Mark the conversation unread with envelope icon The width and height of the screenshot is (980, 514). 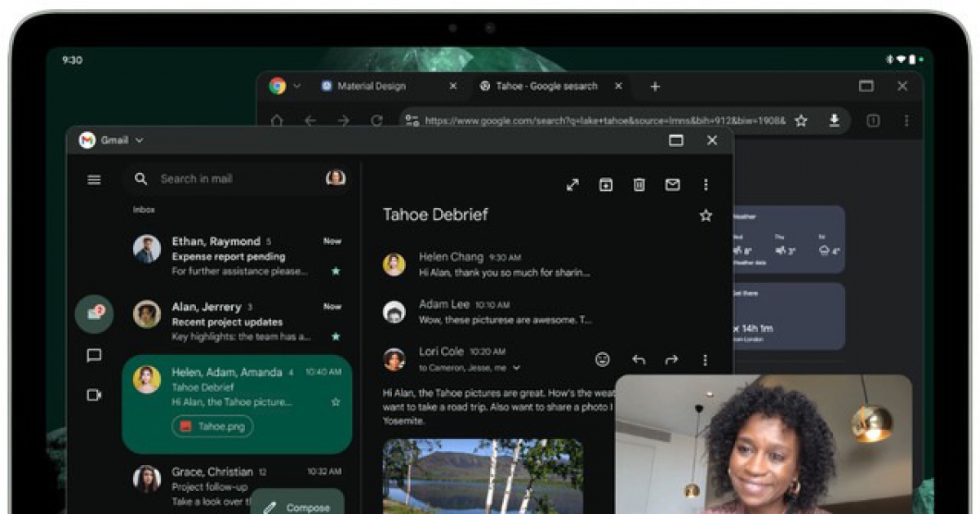(x=672, y=185)
